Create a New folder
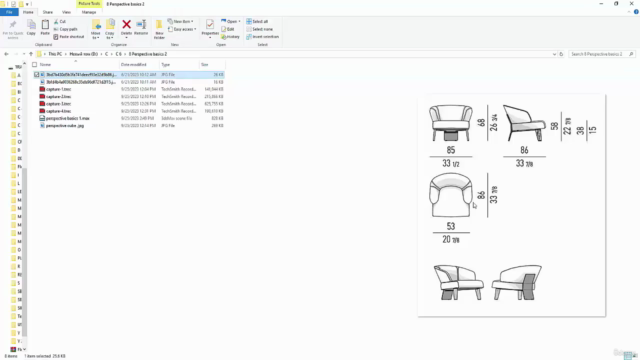This screenshot has height=360, width=640. 159,29
